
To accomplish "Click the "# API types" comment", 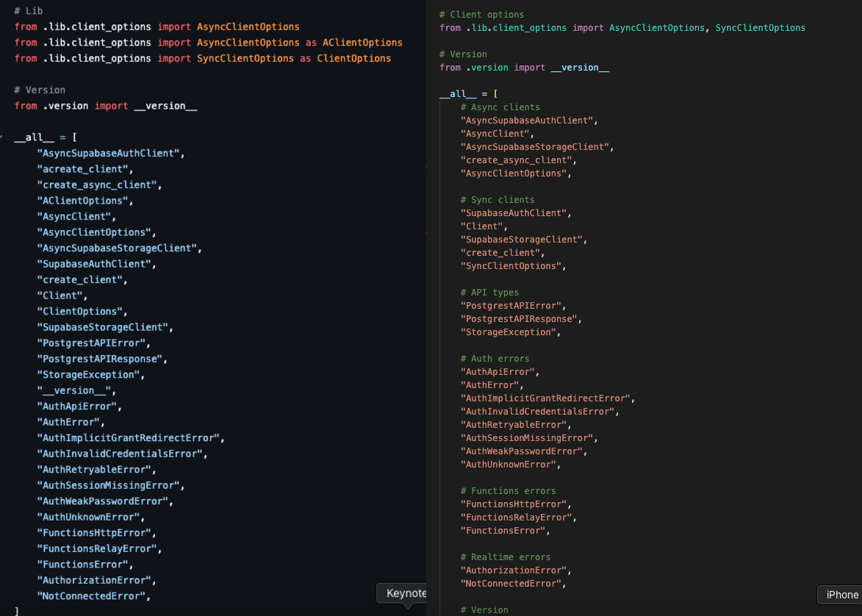I will point(490,292).
